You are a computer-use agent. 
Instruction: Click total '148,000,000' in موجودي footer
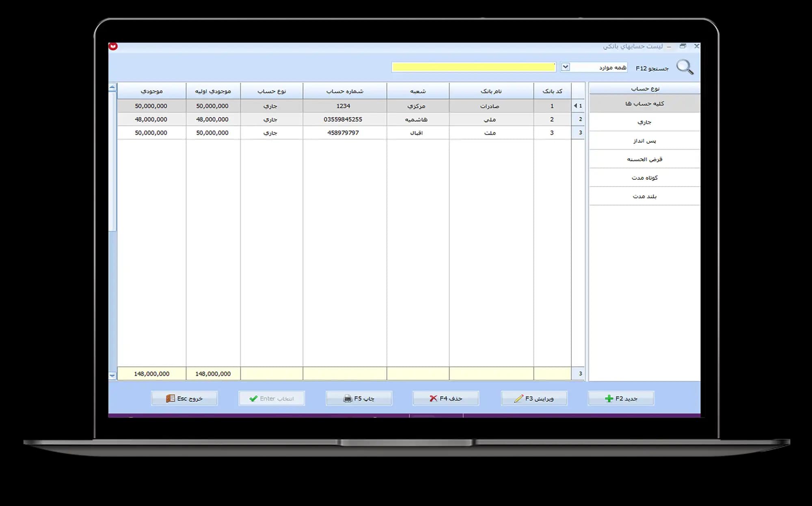click(152, 374)
